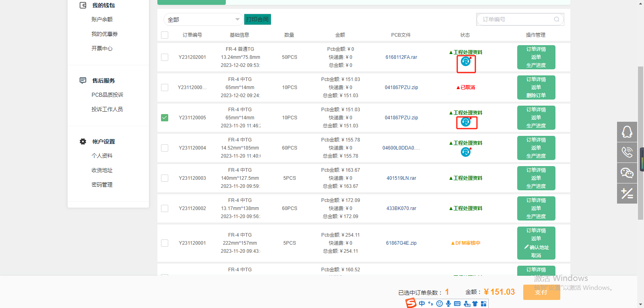Click support headset icon for order Y231120004
Viewport: 644px width, 308px height.
tap(466, 152)
